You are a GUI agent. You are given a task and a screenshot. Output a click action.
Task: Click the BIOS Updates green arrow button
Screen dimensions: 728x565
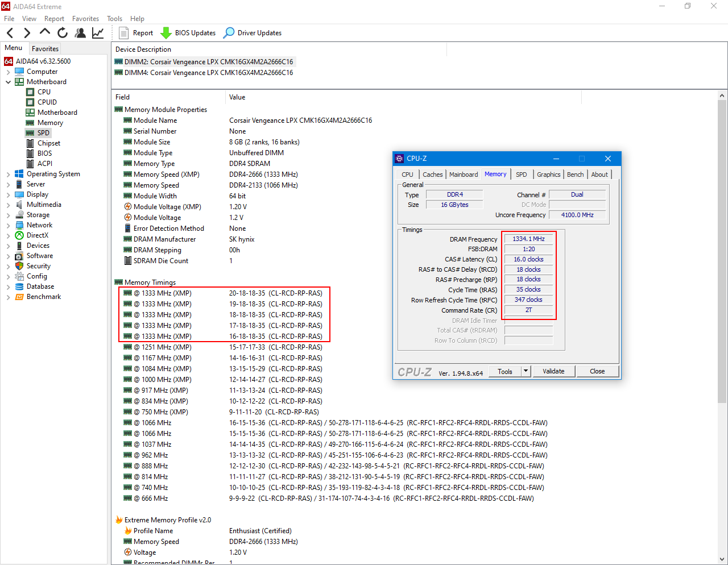(x=188, y=33)
